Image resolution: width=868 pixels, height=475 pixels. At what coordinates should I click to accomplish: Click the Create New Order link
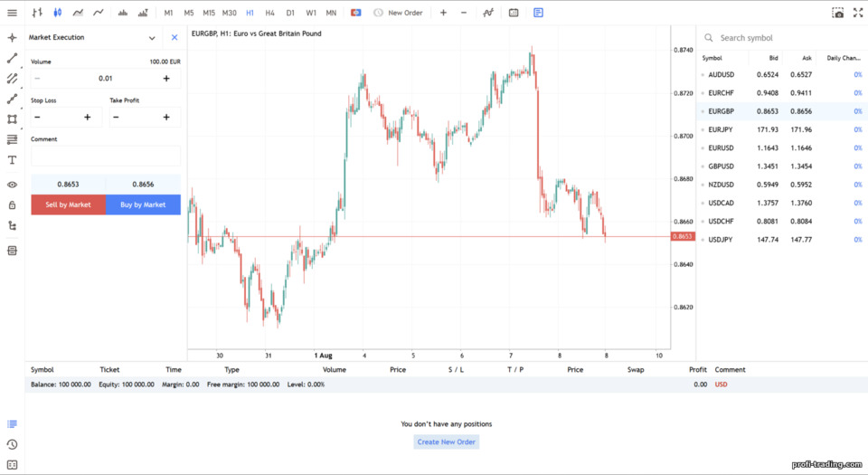tap(446, 442)
